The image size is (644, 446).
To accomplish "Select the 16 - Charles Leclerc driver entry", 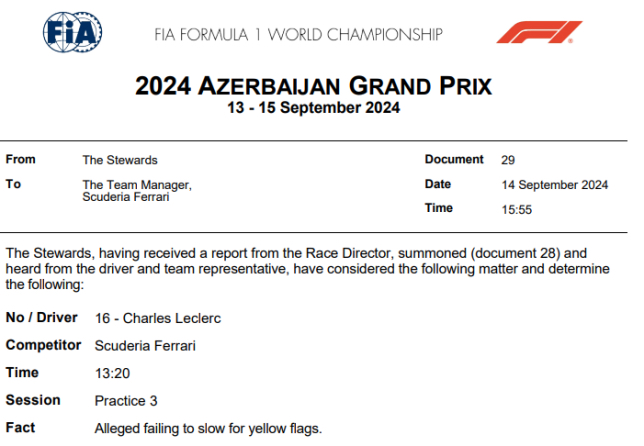I will tap(158, 318).
